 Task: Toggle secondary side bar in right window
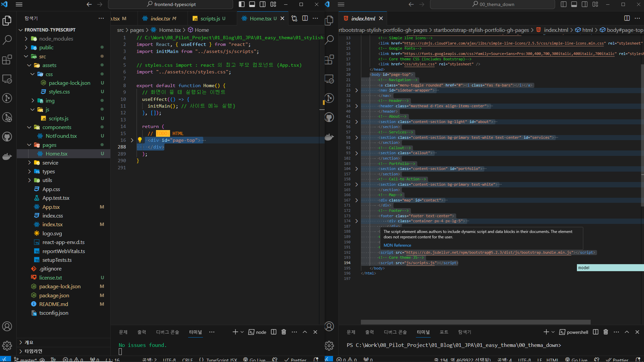point(585,4)
